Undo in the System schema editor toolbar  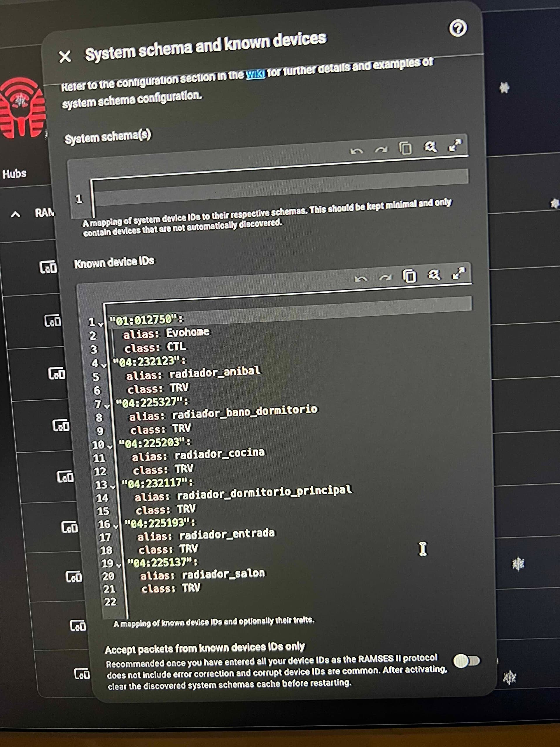tap(356, 151)
